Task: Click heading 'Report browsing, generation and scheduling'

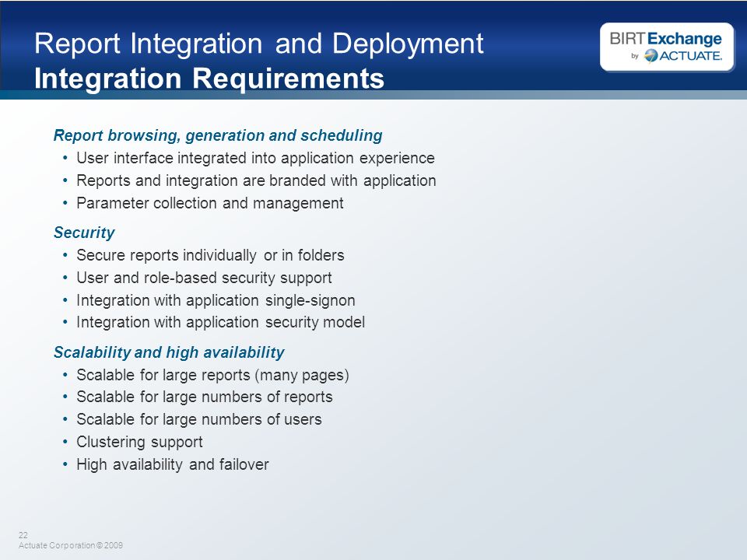Action: point(218,135)
